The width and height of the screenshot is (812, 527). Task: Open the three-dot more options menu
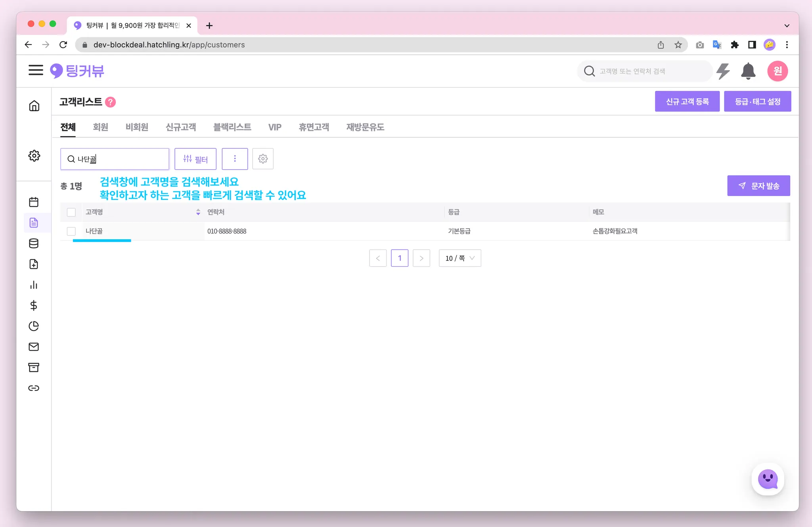pyautogui.click(x=235, y=159)
